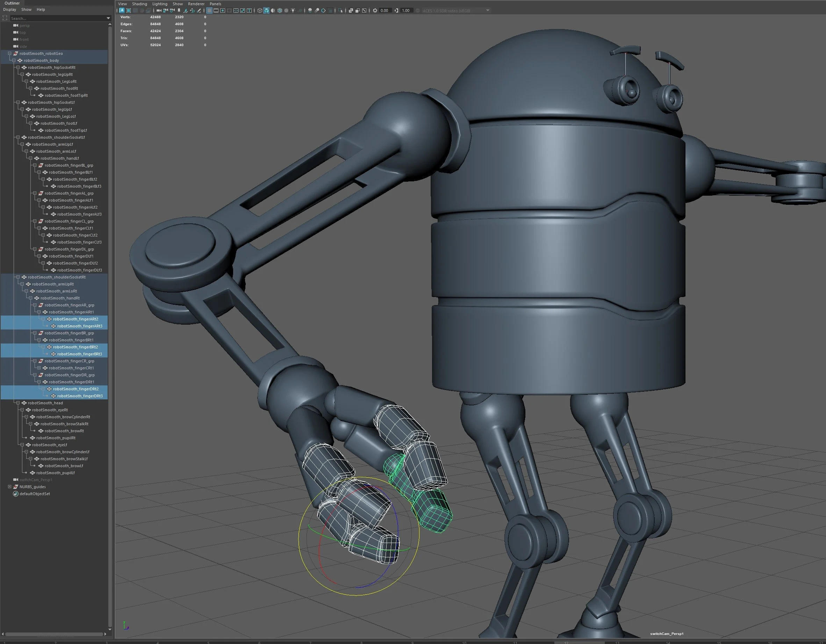The width and height of the screenshot is (826, 644).
Task: Enable wireframe shading cube icon
Action: click(260, 10)
